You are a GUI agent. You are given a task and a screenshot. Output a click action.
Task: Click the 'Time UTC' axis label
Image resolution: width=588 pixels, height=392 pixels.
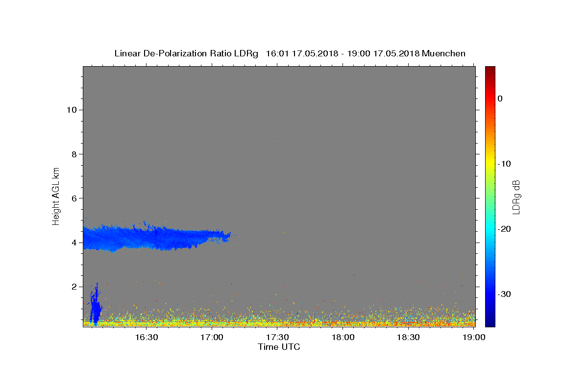click(x=279, y=347)
